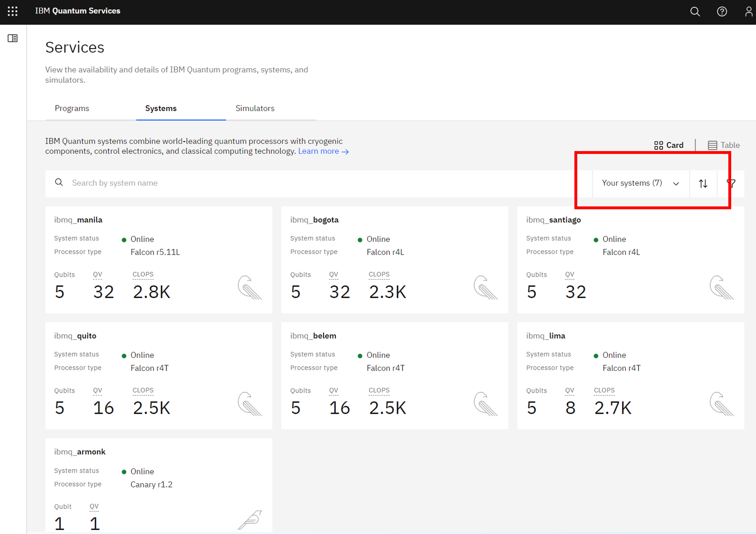756x534 pixels.
Task: Click the QV label on ibmq_manila card
Action: 97,274
